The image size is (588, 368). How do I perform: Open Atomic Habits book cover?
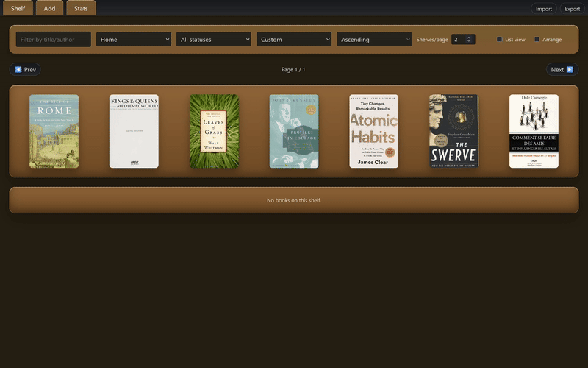click(x=374, y=131)
